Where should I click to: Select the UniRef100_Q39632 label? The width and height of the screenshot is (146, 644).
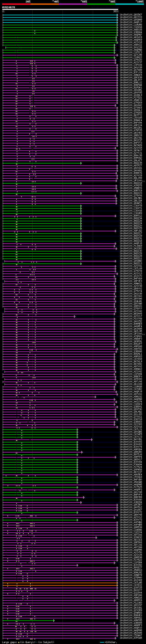point(131,538)
